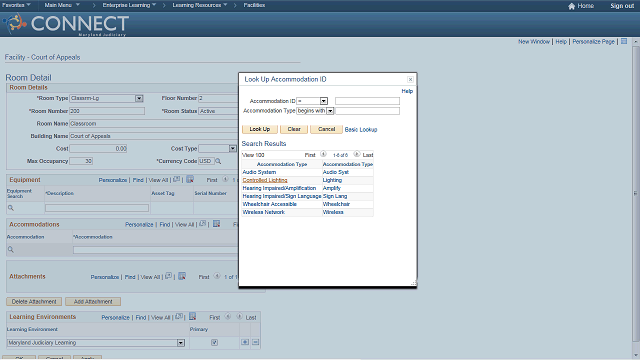Open Accommodations grid in new window icon
The image size is (640, 360).
point(202,224)
